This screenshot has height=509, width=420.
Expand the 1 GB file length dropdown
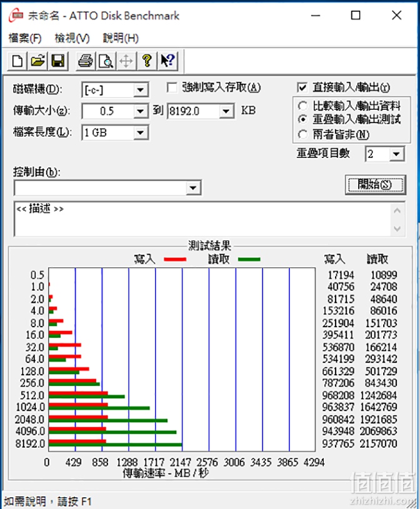(x=141, y=132)
